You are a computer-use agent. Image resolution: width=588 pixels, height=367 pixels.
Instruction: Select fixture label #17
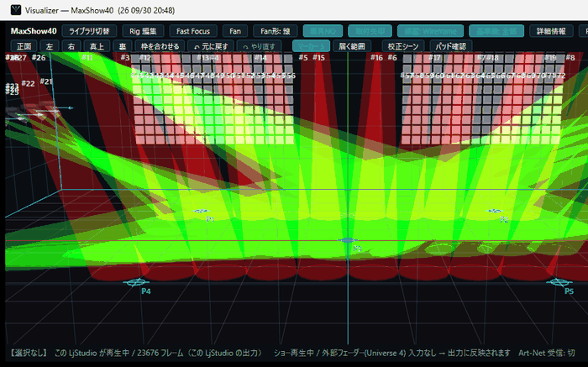[434, 58]
